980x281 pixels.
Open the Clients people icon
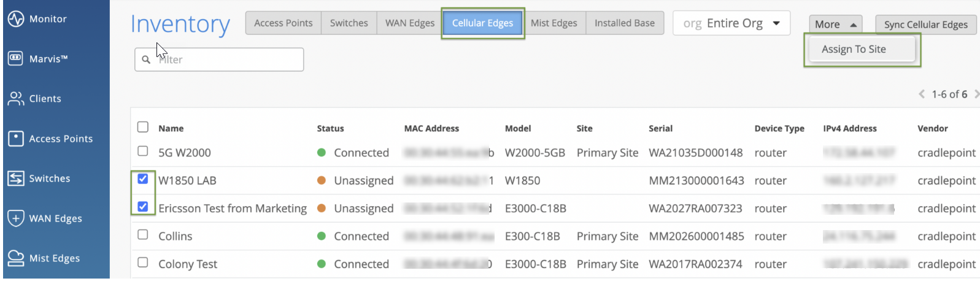tap(16, 99)
